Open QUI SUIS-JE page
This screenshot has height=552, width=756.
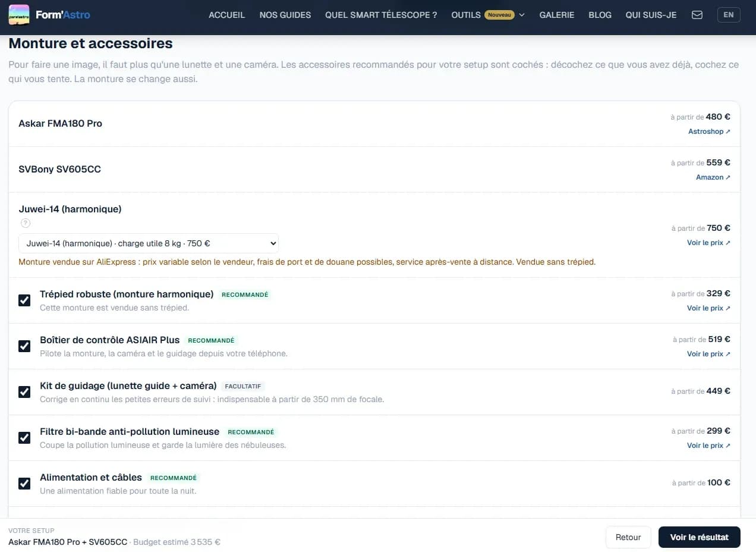tap(651, 15)
